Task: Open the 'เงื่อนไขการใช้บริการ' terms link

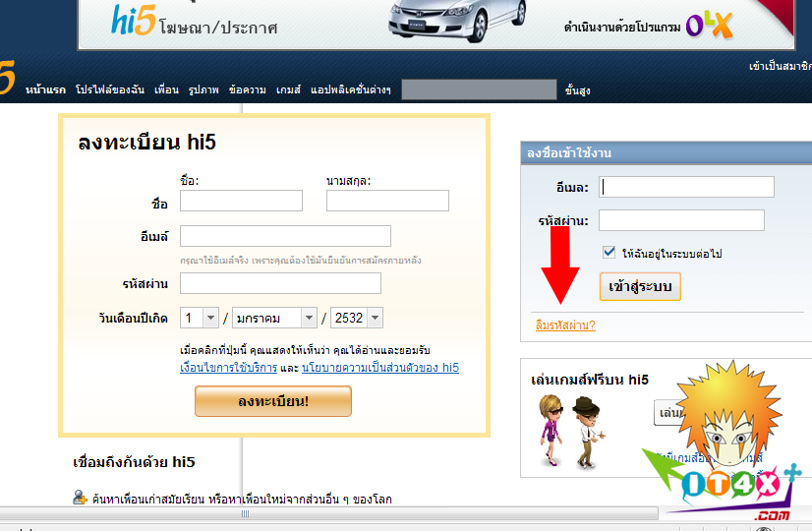Action: pos(228,368)
